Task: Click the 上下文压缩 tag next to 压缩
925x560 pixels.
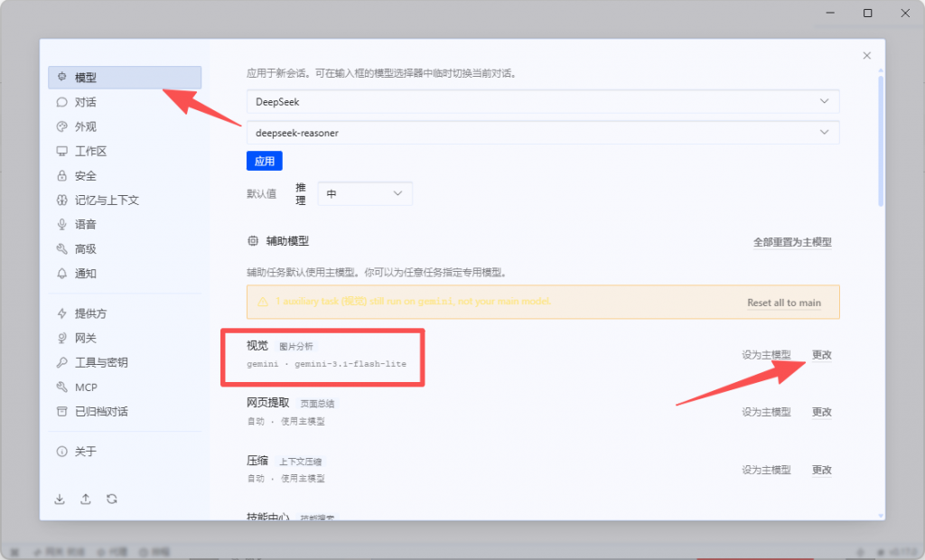Action: click(x=300, y=462)
